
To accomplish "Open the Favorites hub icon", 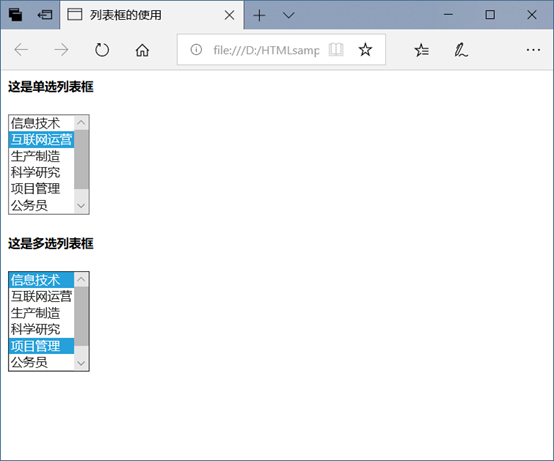I will [x=421, y=50].
